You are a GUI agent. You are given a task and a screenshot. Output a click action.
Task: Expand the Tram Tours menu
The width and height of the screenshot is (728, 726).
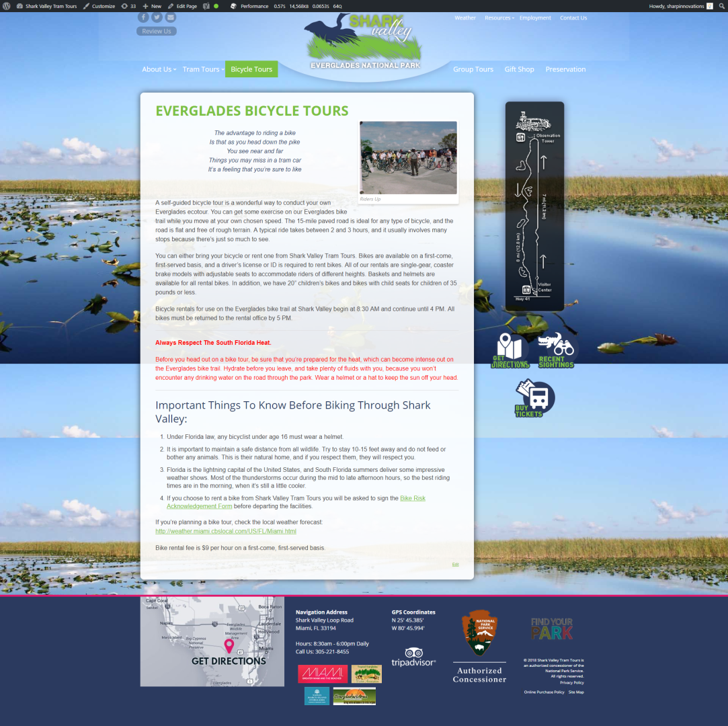tap(203, 69)
